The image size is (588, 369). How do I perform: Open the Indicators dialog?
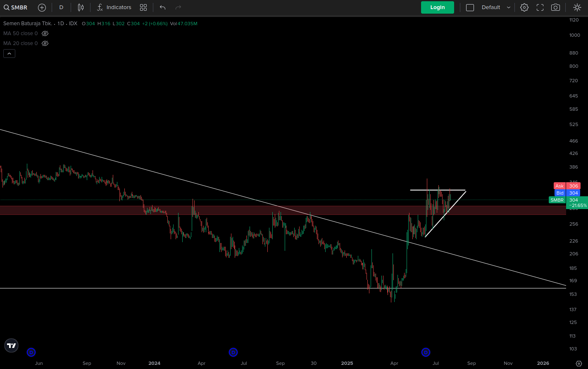click(114, 7)
